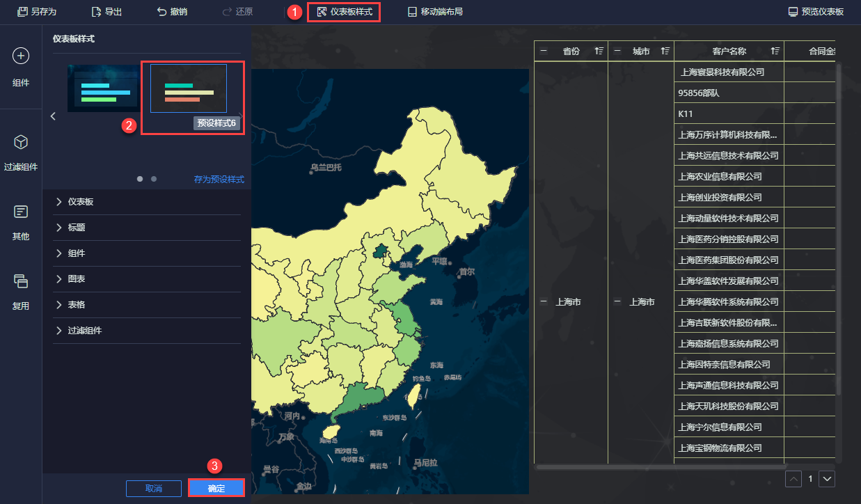Open the 其他 (other) icon in sidebar
Image resolution: width=861 pixels, height=504 pixels.
21,211
